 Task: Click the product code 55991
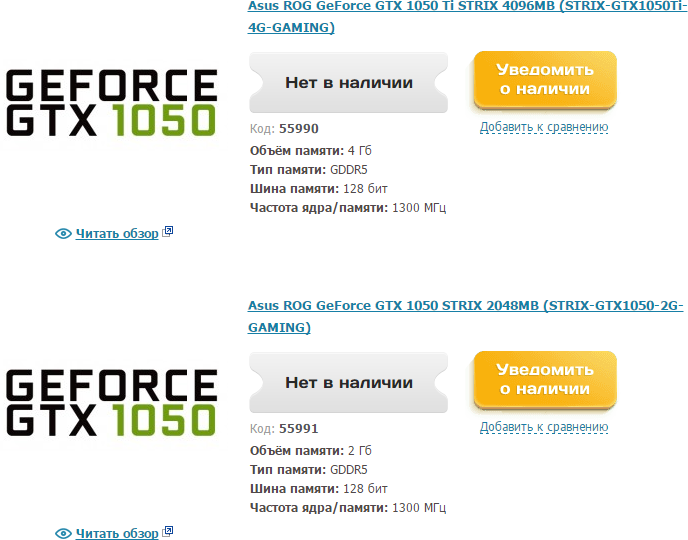tap(299, 429)
